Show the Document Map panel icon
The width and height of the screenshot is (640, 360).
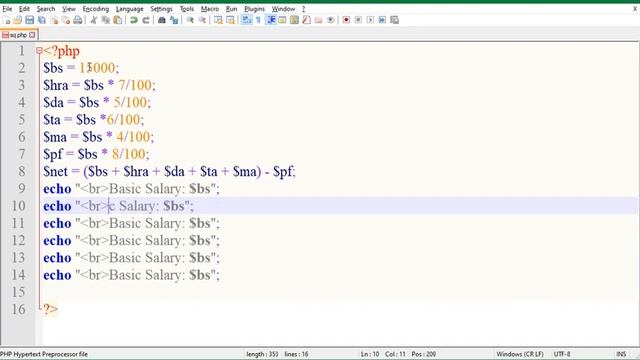coord(294,20)
